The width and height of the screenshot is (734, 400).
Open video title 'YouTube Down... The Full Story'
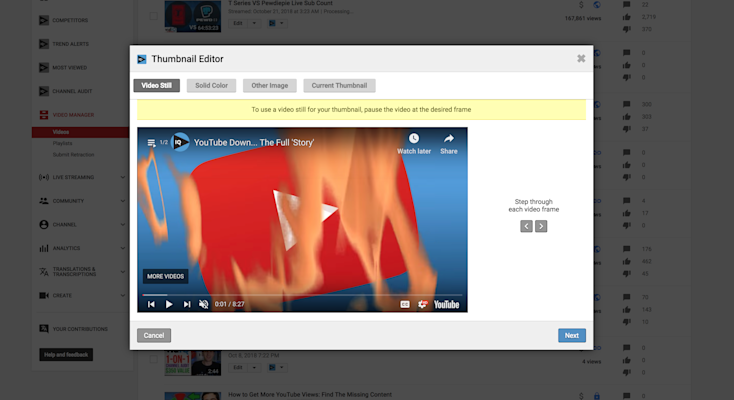click(x=254, y=142)
